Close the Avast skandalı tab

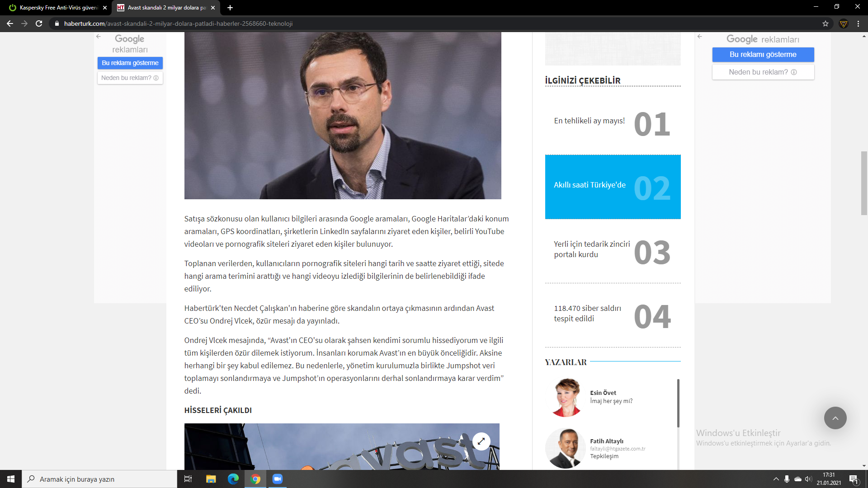213,8
